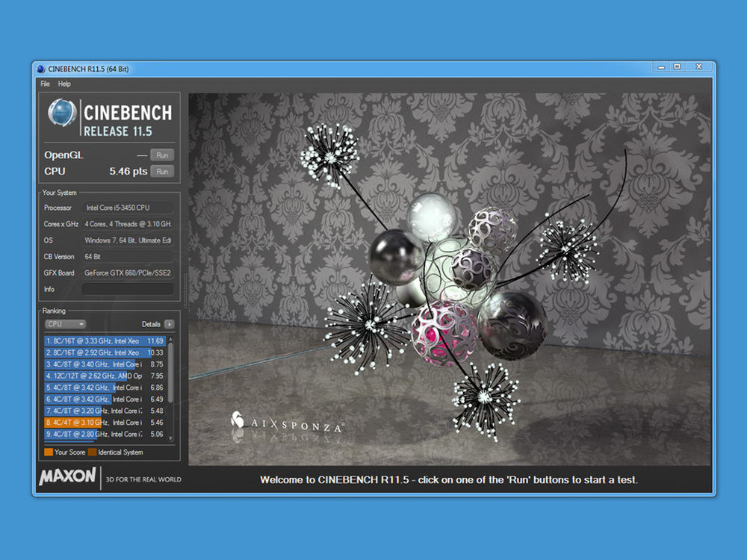
Task: Click the Cores x GHz value field
Action: 128,224
